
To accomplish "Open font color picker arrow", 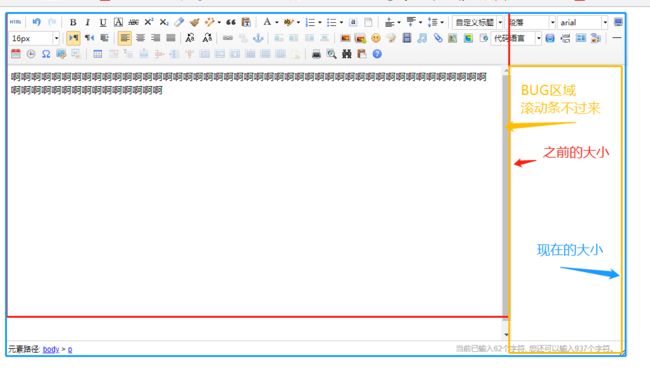I will pyautogui.click(x=276, y=22).
